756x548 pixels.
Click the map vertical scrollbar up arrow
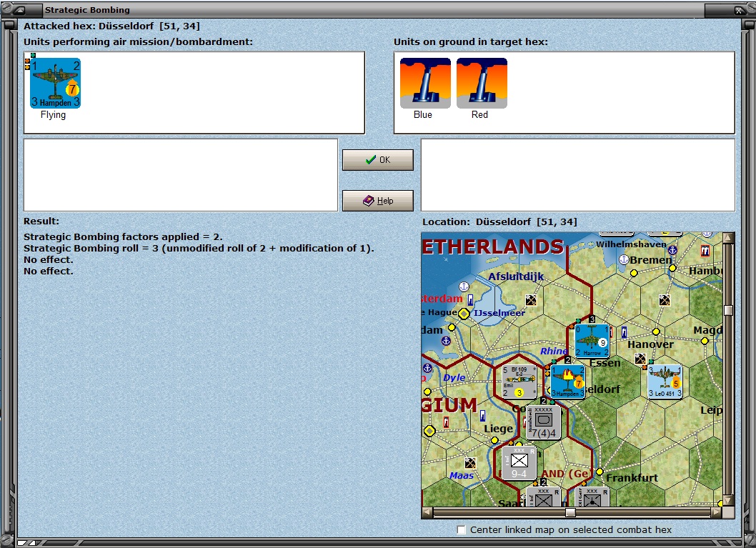729,238
